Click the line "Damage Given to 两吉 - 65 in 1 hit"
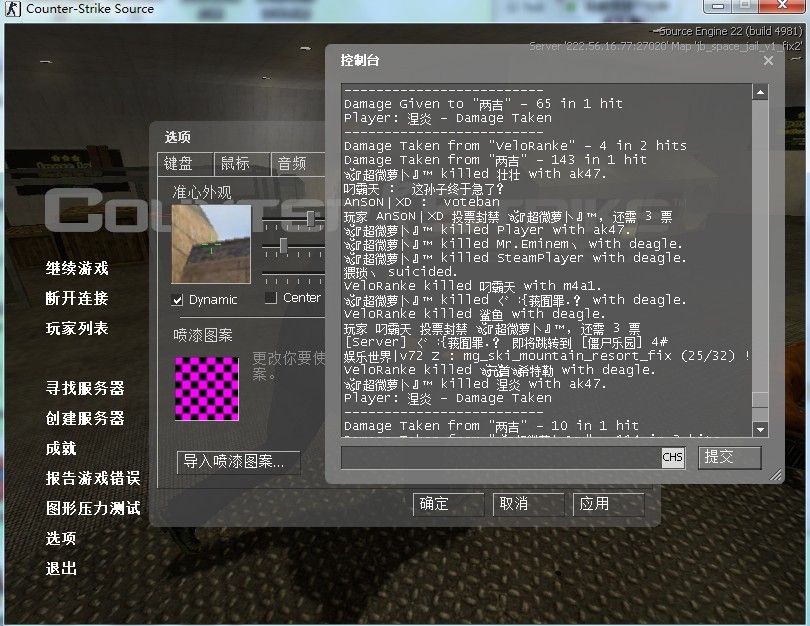 tap(484, 104)
